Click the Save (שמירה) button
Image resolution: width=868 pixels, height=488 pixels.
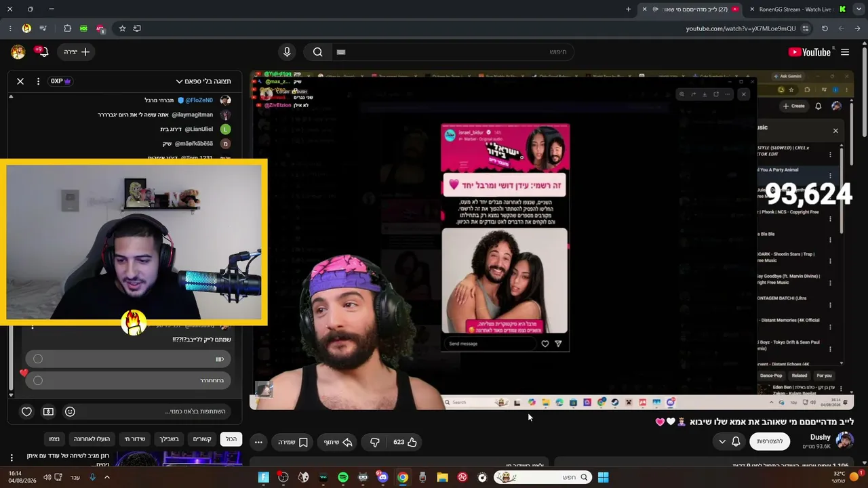click(x=293, y=442)
